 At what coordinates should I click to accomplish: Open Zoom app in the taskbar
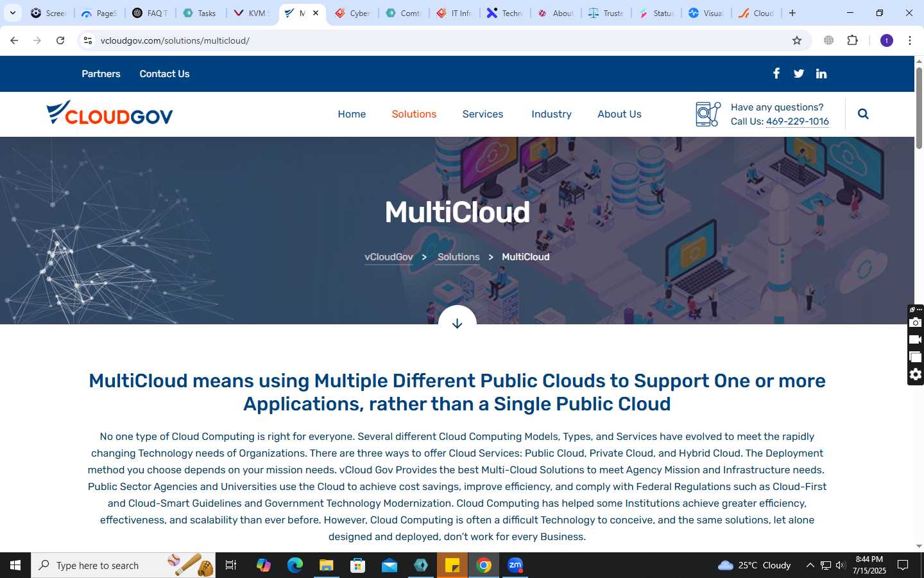click(x=515, y=565)
